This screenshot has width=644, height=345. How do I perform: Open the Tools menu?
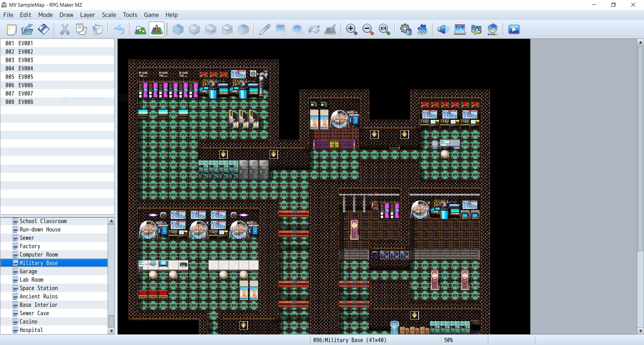point(130,15)
